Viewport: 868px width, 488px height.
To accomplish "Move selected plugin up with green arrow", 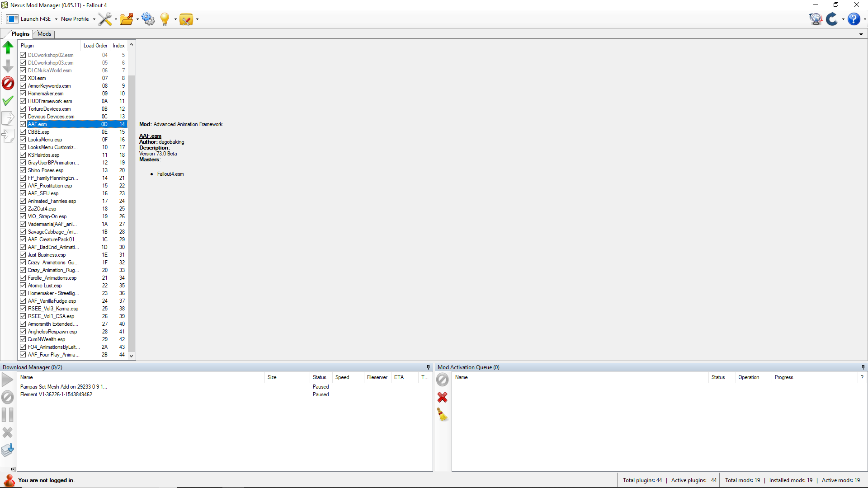I will click(x=8, y=47).
